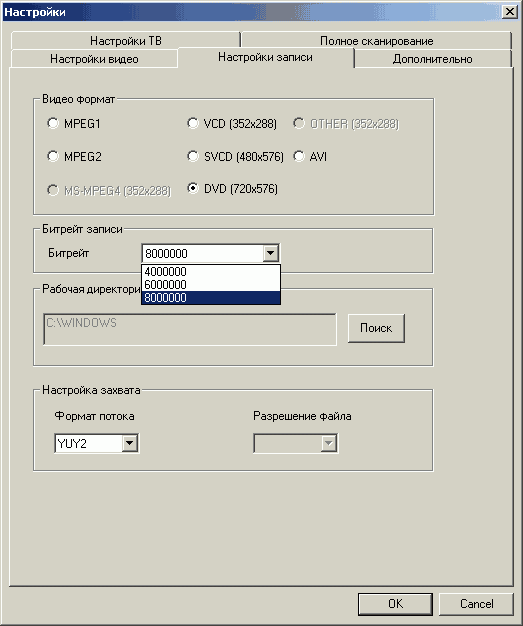
Task: Pick 4000000 from the bitrate list
Action: [211, 271]
